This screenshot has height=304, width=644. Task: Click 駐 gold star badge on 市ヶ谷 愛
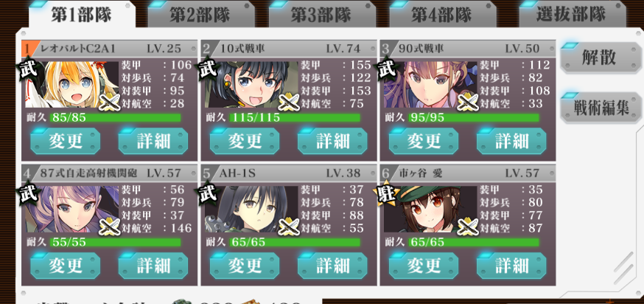pyautogui.click(x=386, y=194)
